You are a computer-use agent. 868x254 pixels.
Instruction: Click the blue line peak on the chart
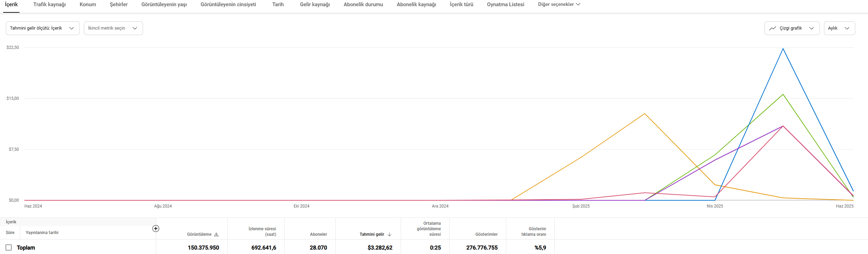point(783,49)
